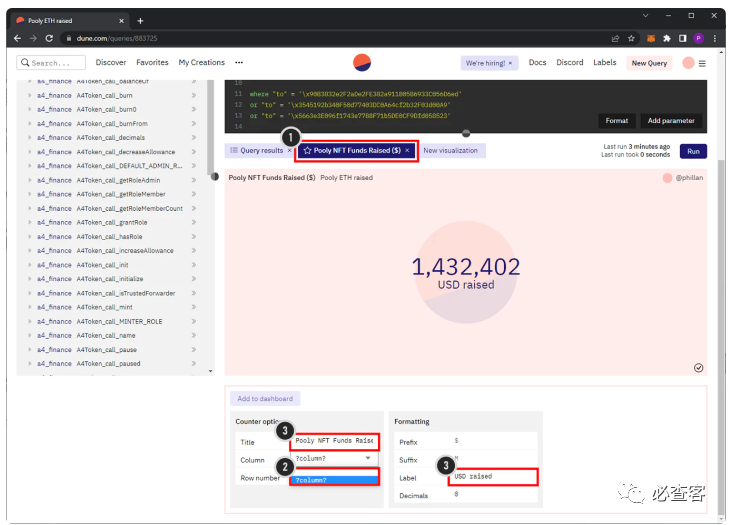Open the Discover page

111,62
